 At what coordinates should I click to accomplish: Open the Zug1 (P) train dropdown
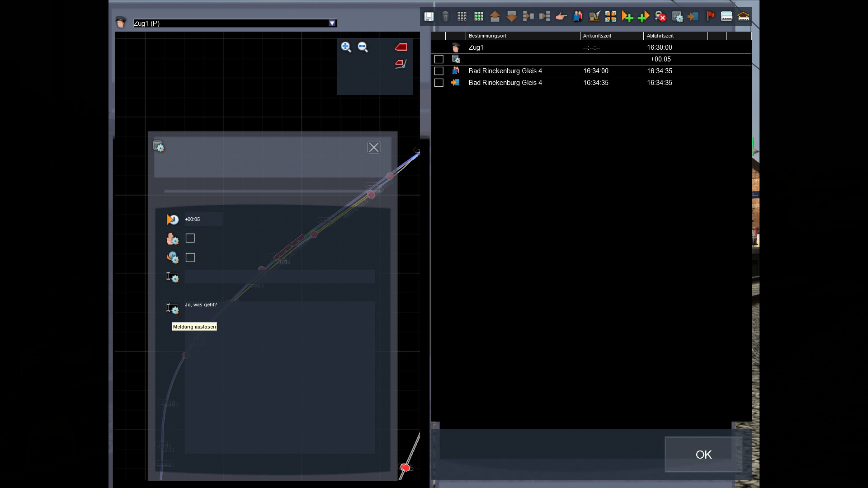point(332,23)
